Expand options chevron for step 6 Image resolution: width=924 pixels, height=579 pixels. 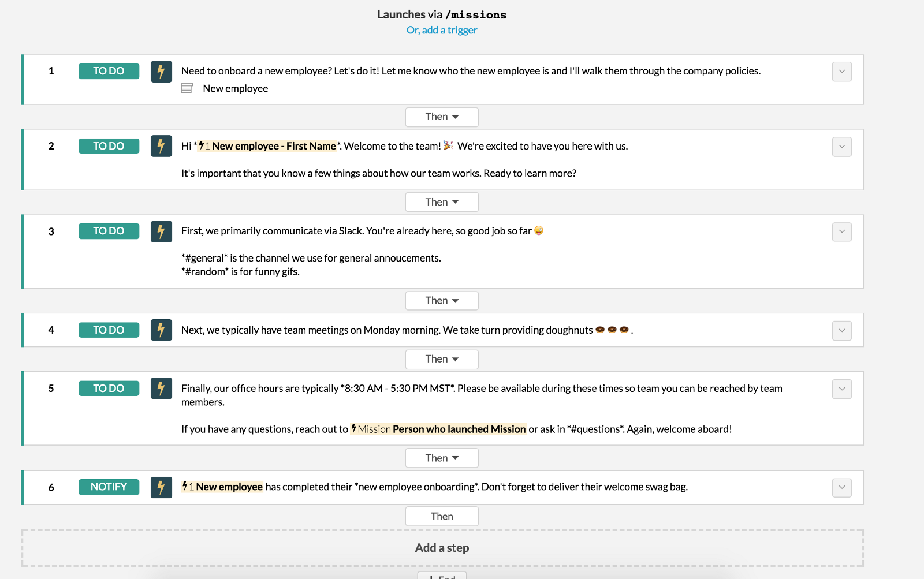point(841,488)
